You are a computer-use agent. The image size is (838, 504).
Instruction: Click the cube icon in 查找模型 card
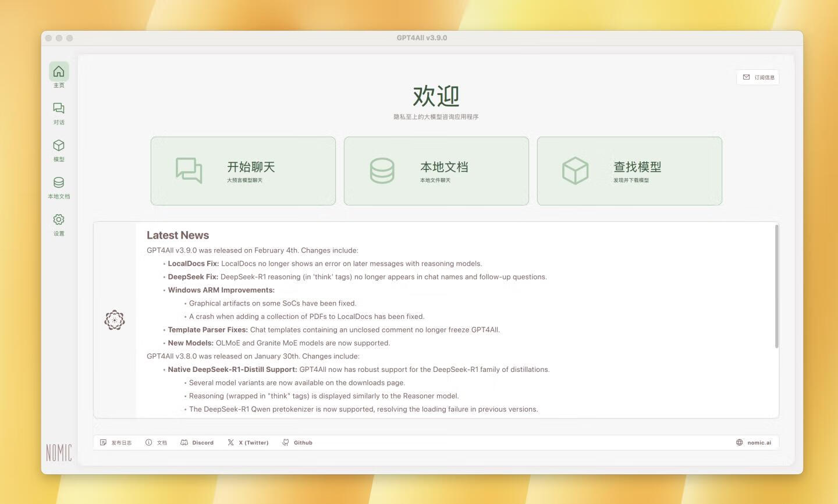click(576, 171)
